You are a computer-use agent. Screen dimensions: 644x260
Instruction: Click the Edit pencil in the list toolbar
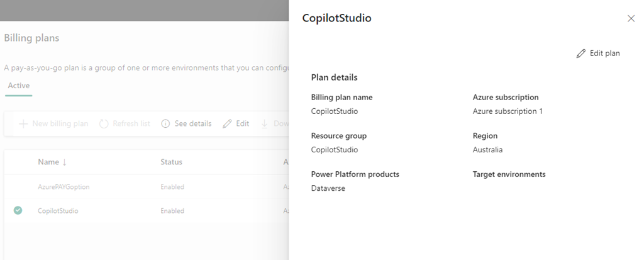pyautogui.click(x=227, y=123)
